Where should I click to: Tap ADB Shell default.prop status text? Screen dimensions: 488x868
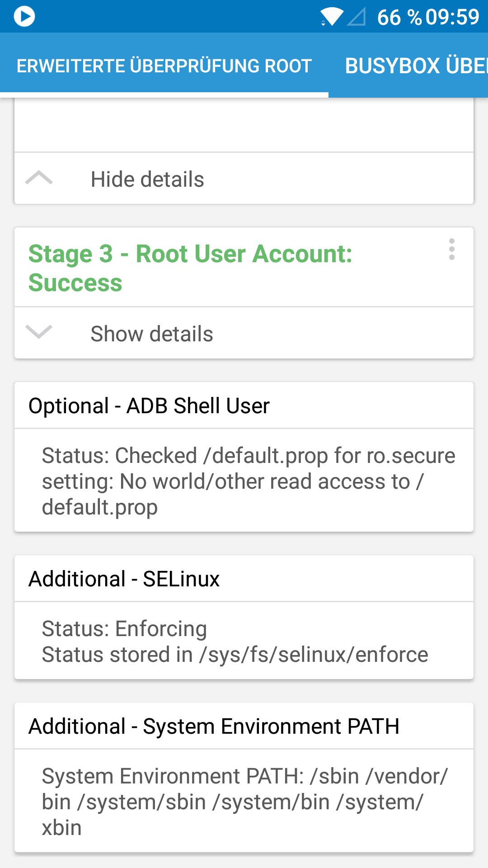coord(249,481)
